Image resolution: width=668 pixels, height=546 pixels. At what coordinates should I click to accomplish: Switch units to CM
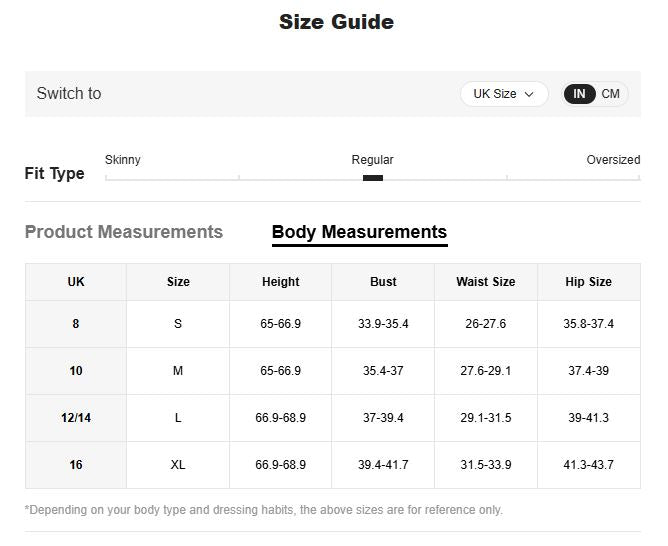(x=610, y=94)
